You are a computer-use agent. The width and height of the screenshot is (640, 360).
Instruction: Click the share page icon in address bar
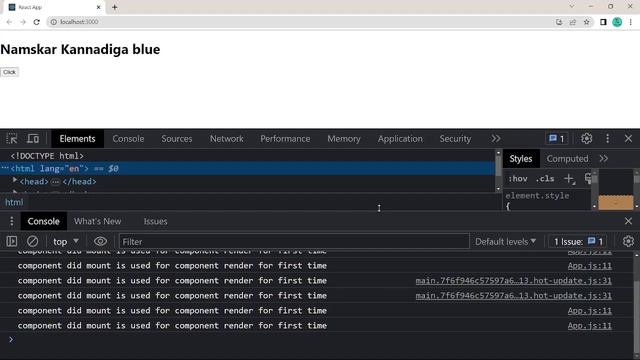pyautogui.click(x=573, y=22)
